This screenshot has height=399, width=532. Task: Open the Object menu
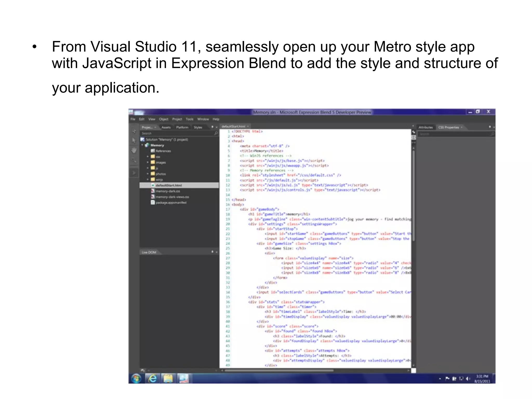tap(164, 119)
